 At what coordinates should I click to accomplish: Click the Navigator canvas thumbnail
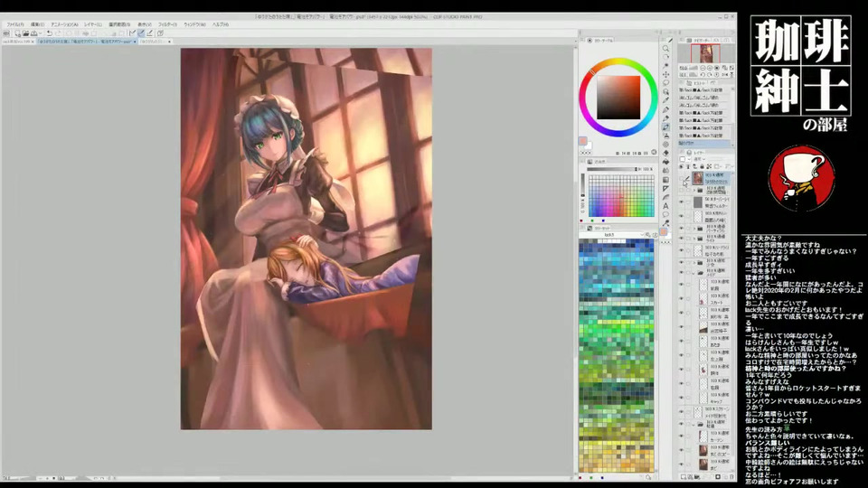tap(706, 53)
